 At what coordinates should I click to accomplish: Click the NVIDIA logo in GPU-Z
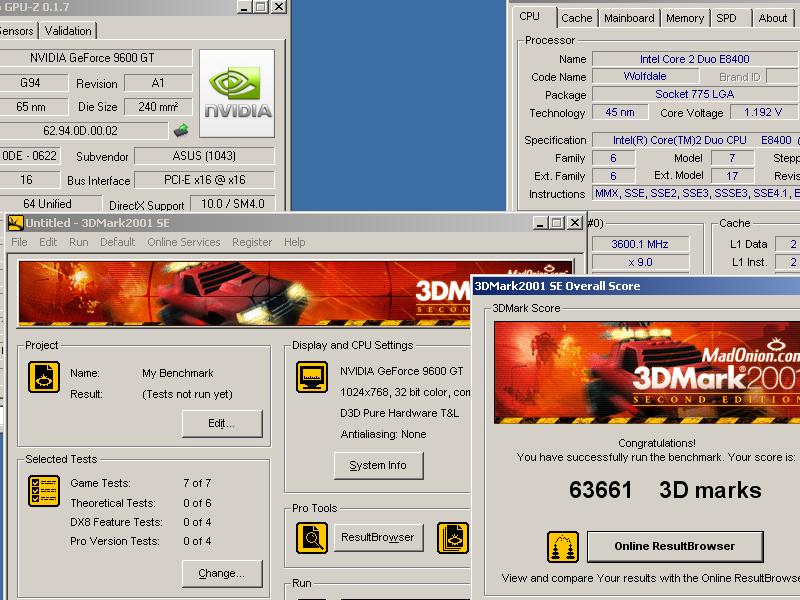237,93
